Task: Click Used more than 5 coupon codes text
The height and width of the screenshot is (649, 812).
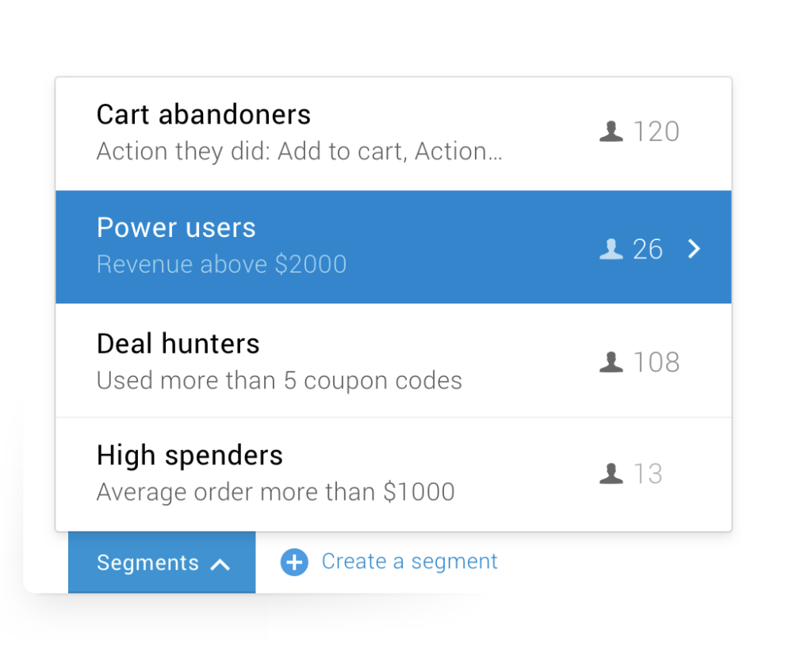Action: pyautogui.click(x=279, y=381)
